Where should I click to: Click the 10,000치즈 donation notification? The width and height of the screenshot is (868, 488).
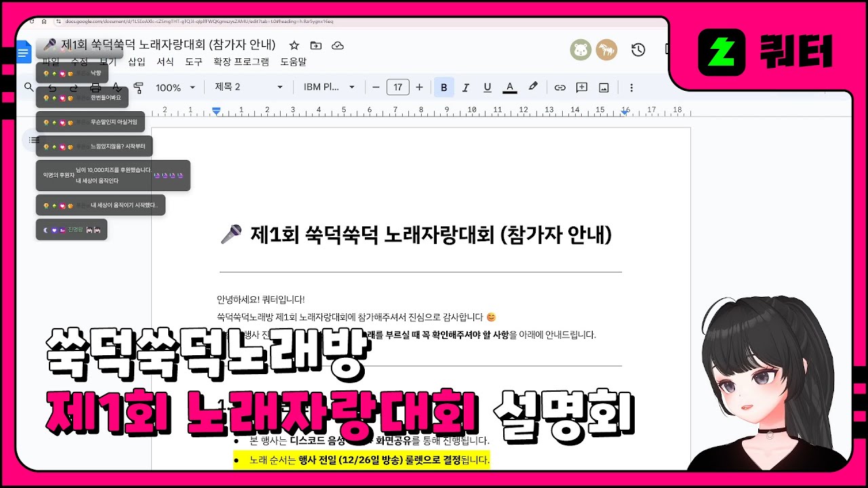113,176
